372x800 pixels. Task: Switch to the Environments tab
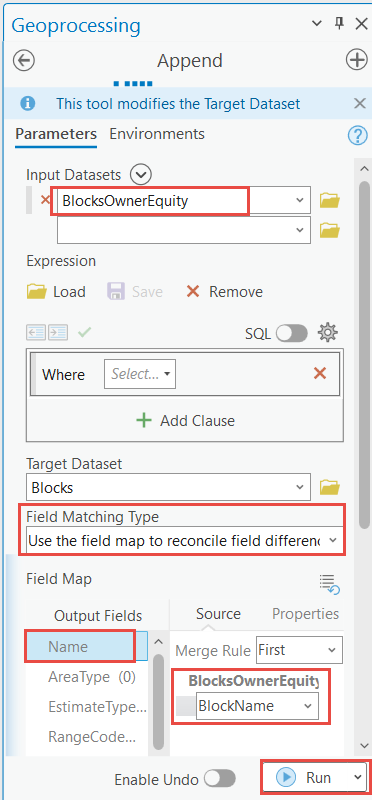157,134
